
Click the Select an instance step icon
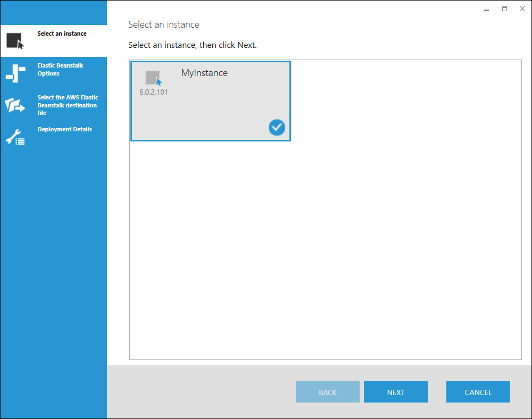[15, 41]
